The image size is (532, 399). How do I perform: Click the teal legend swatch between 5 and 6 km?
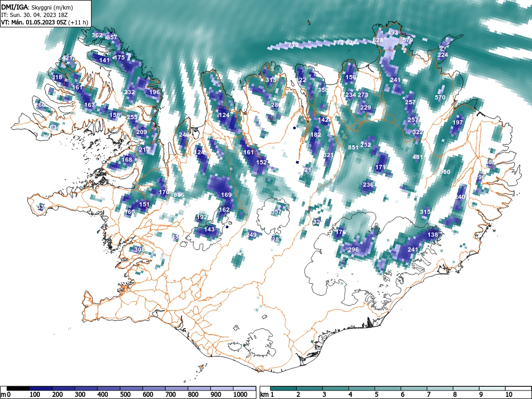[388, 388]
